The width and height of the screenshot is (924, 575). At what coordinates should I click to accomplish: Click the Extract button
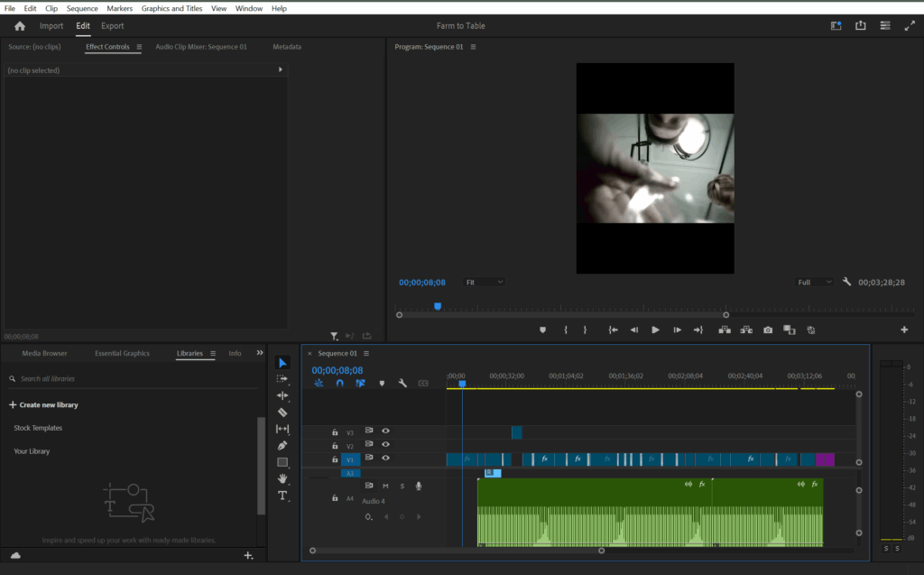(746, 330)
